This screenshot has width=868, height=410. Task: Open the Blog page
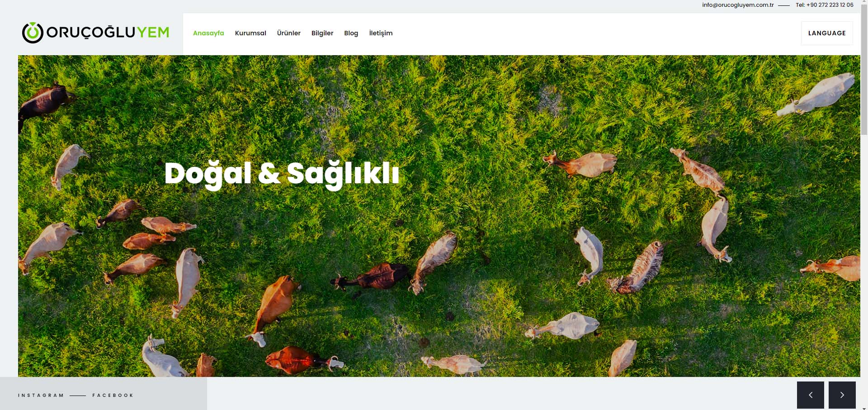click(x=351, y=33)
